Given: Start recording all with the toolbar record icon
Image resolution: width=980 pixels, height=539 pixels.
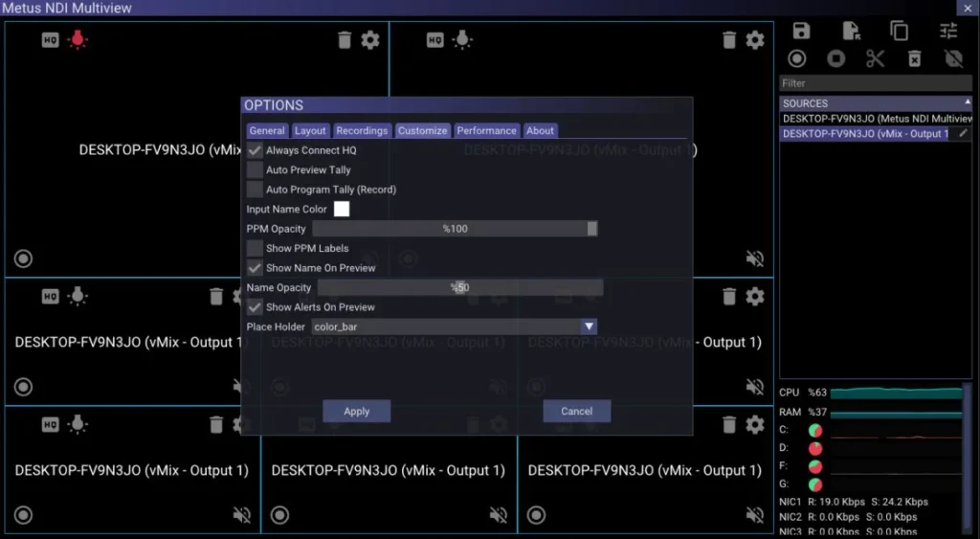Looking at the screenshot, I should [797, 58].
